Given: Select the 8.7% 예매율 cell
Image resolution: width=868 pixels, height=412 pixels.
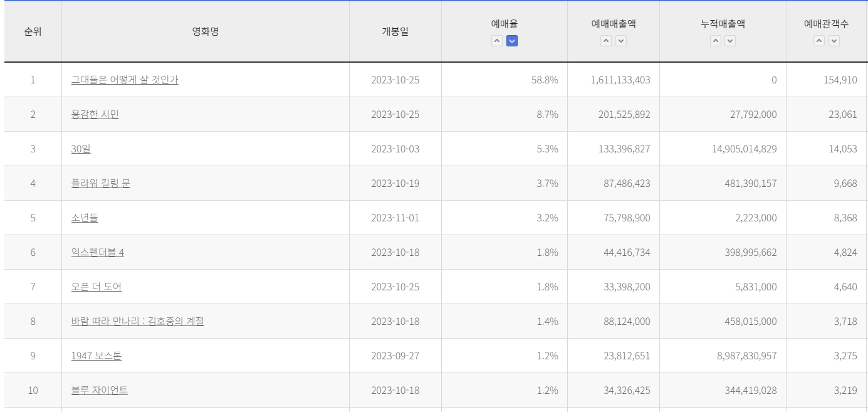Looking at the screenshot, I should (505, 114).
